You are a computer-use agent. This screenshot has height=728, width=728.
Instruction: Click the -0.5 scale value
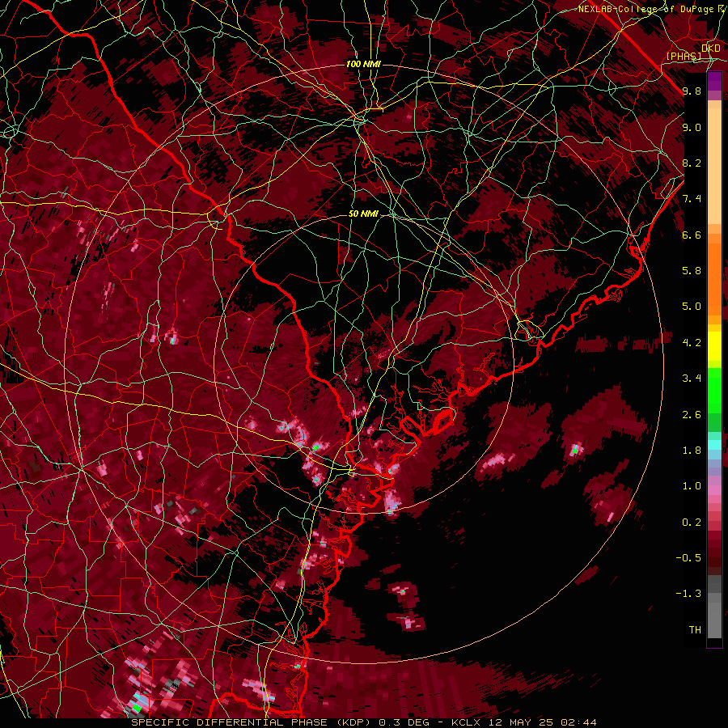pos(688,557)
